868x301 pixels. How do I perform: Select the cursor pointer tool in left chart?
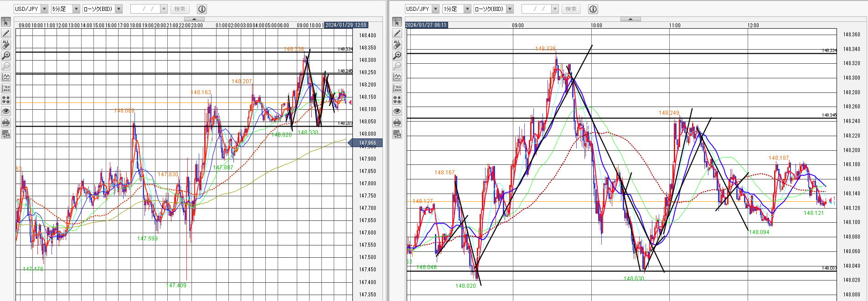tap(6, 22)
